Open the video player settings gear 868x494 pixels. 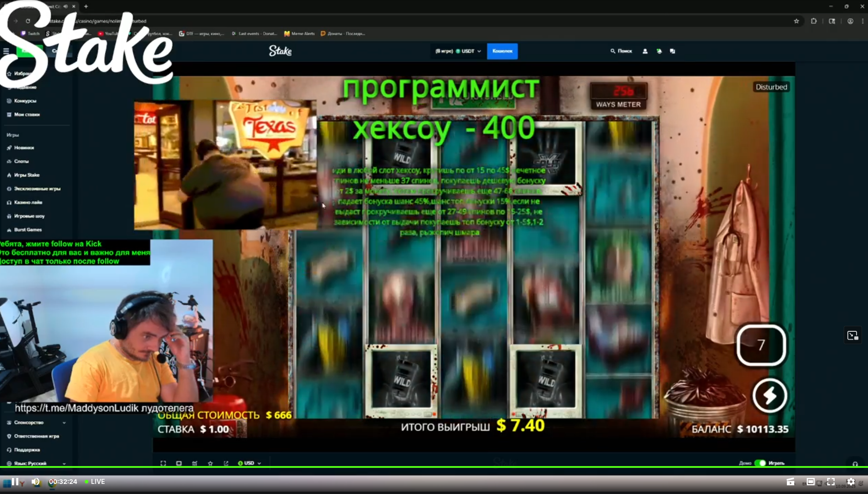point(851,482)
